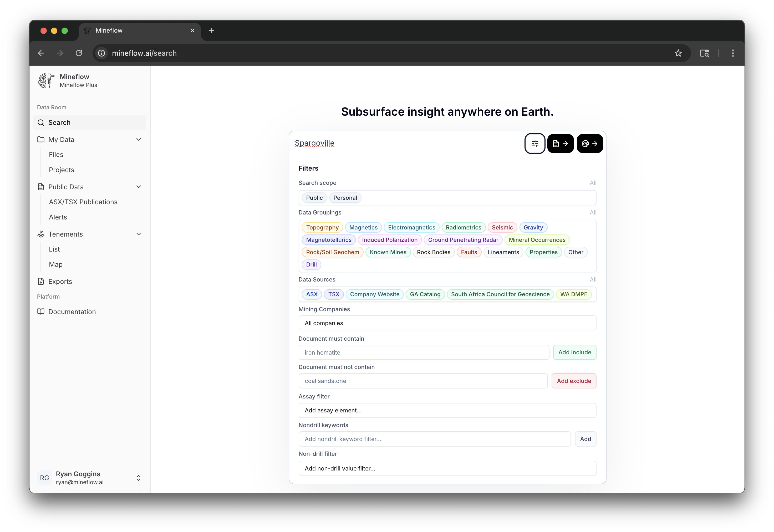Toggle the Public search scope pill
774x532 pixels.
(314, 197)
